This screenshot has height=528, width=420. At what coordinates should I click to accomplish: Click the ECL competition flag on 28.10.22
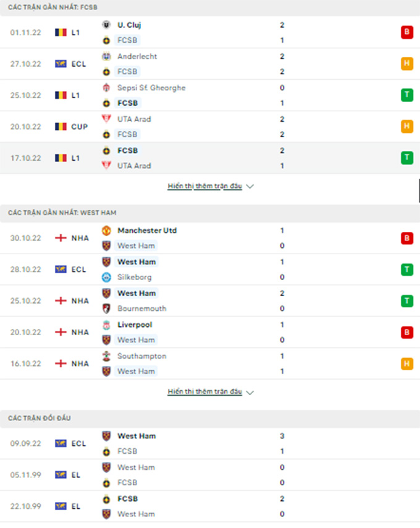70,270
